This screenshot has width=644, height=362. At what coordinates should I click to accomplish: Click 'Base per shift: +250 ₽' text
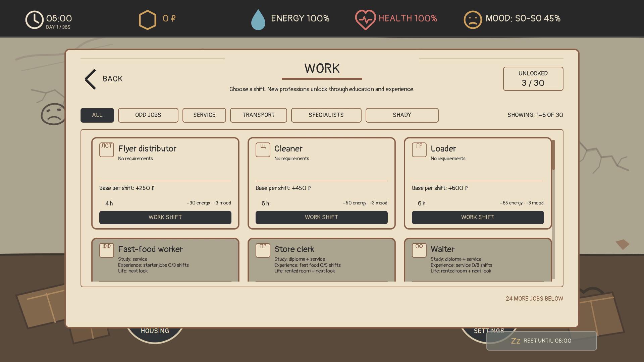coord(127,188)
